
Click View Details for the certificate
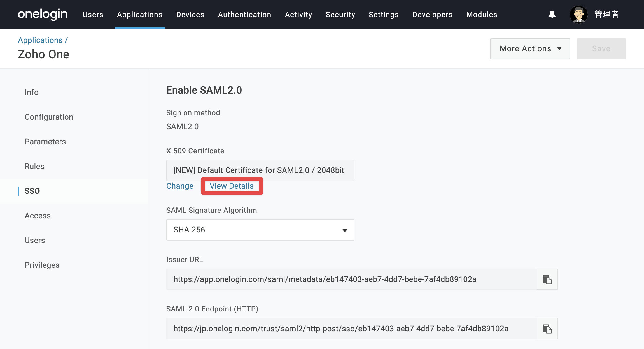click(x=232, y=186)
